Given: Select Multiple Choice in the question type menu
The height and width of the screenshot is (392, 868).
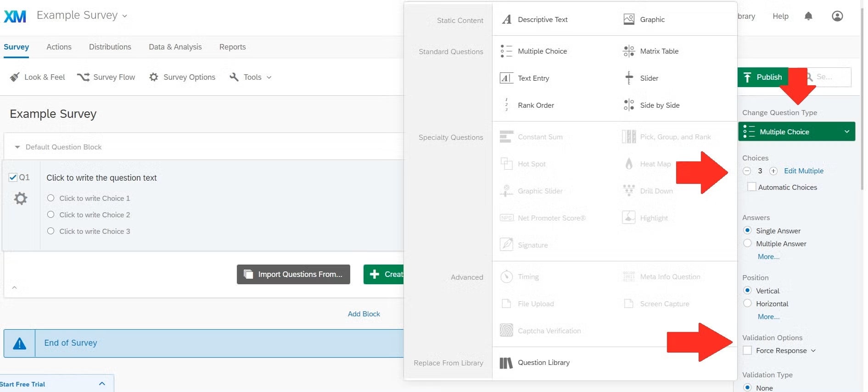Looking at the screenshot, I should [x=534, y=51].
